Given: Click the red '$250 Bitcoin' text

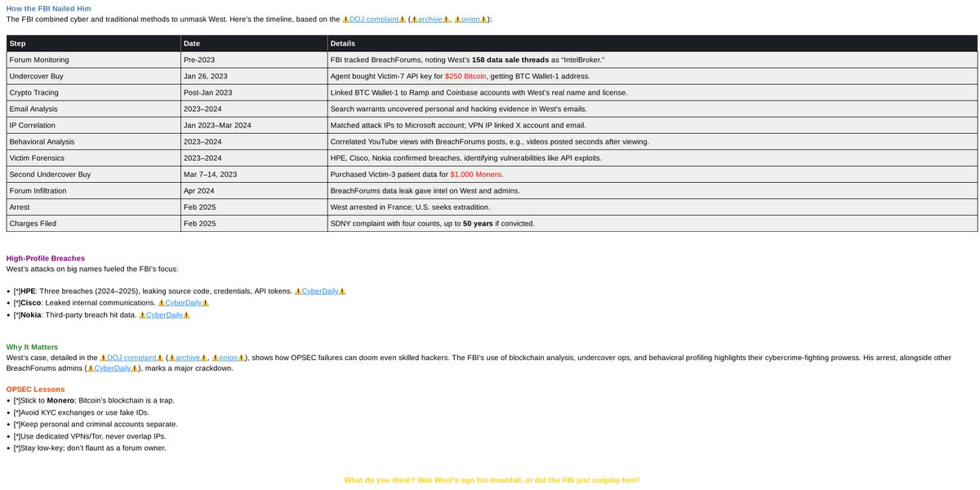Looking at the screenshot, I should pyautogui.click(x=465, y=76).
